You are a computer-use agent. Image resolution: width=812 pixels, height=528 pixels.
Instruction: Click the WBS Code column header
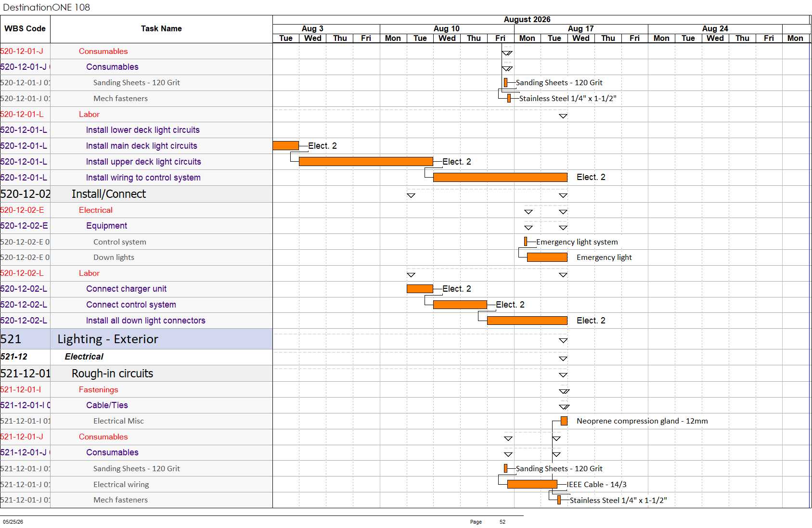point(25,29)
